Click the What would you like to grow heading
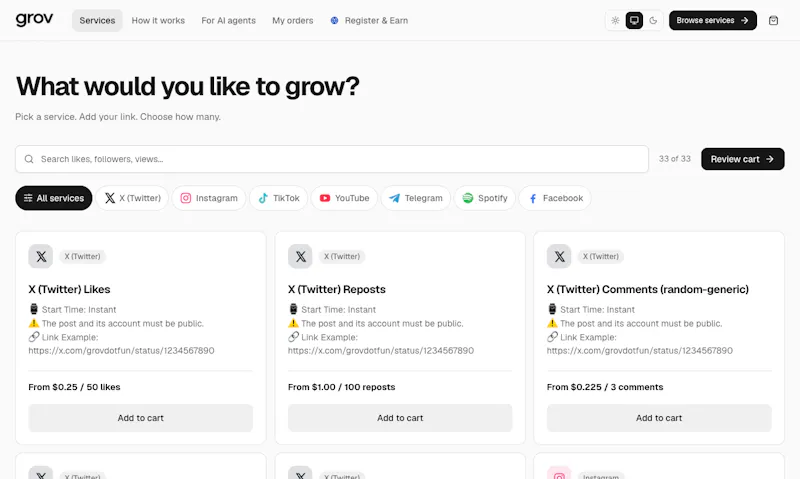The image size is (800, 479). tap(187, 86)
